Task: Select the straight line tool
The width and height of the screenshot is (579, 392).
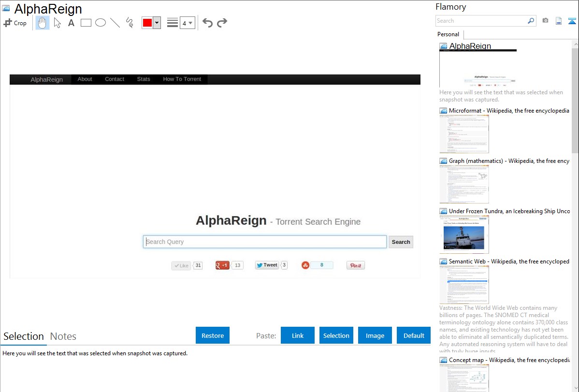Action: click(x=115, y=23)
